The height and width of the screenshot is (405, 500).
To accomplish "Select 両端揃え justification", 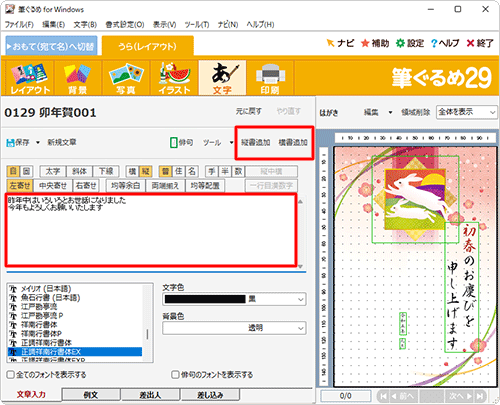I will 165,186.
